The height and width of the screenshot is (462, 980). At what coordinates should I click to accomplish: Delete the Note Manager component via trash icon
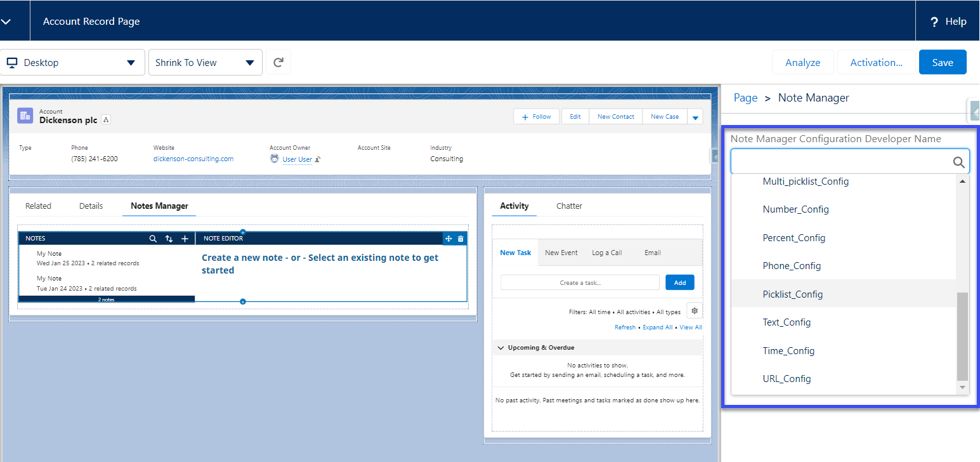coord(461,238)
